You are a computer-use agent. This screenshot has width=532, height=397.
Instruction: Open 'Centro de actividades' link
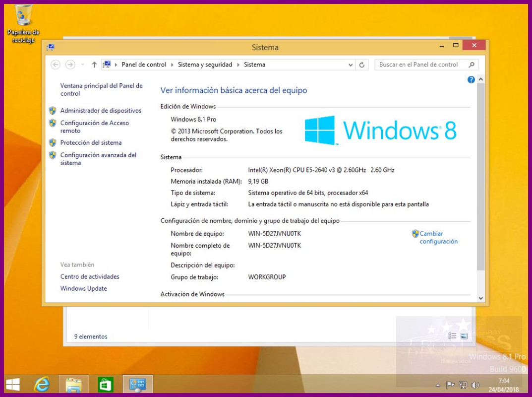tap(90, 276)
